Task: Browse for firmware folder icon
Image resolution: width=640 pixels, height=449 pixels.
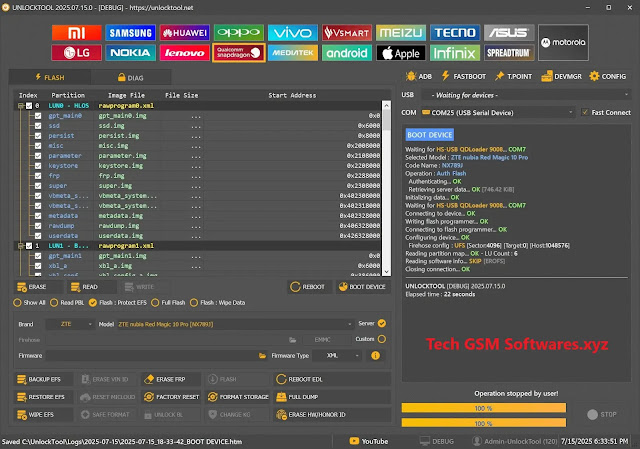Action: (262, 356)
